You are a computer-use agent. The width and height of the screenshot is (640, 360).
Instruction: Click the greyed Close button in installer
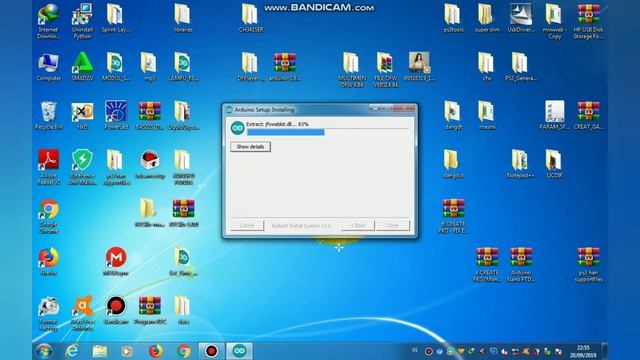pos(393,225)
